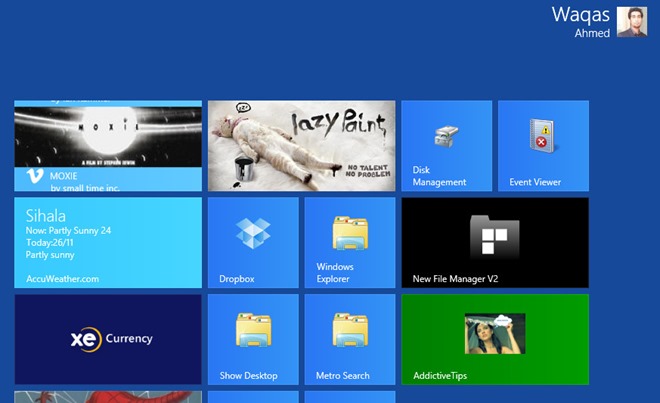Click the Waqas user name
Screen dimensions: 660x403
[x=580, y=15]
